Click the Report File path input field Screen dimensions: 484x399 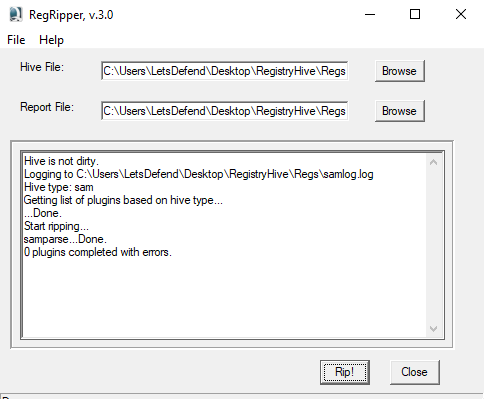[x=225, y=111]
